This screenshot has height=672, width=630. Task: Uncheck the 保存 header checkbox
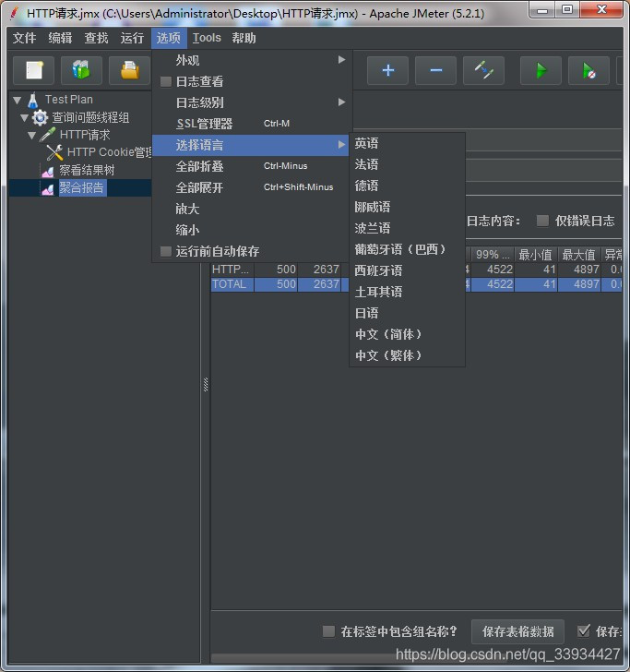pos(583,631)
